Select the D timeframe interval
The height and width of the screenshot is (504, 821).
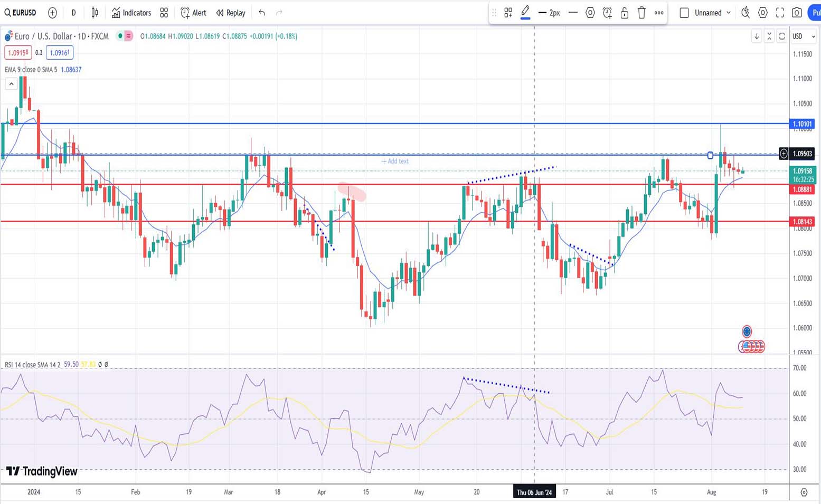tap(73, 13)
